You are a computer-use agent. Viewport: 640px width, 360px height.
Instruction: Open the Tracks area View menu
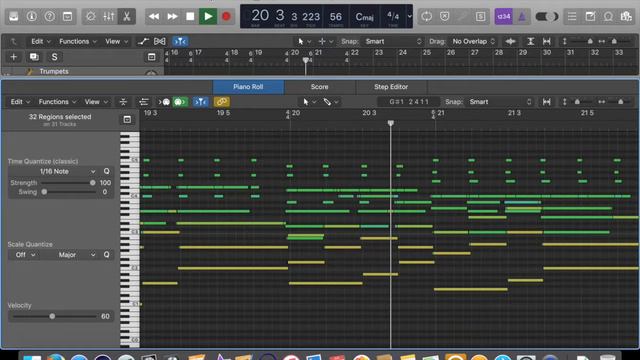pyautogui.click(x=116, y=41)
